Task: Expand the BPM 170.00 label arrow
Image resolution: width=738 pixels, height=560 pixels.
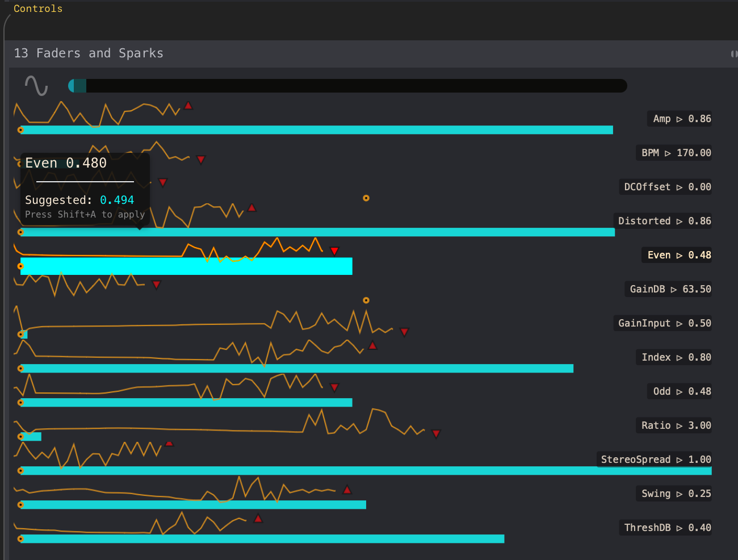Action: [x=668, y=153]
